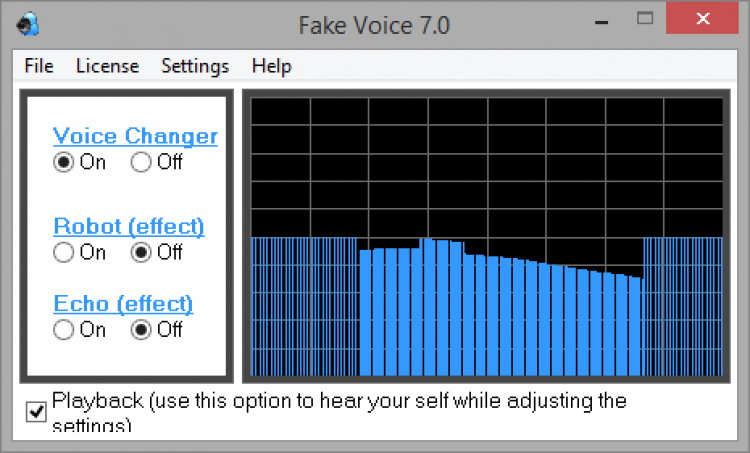Image resolution: width=750 pixels, height=453 pixels.
Task: Turn Voice Changer On
Action: [64, 162]
